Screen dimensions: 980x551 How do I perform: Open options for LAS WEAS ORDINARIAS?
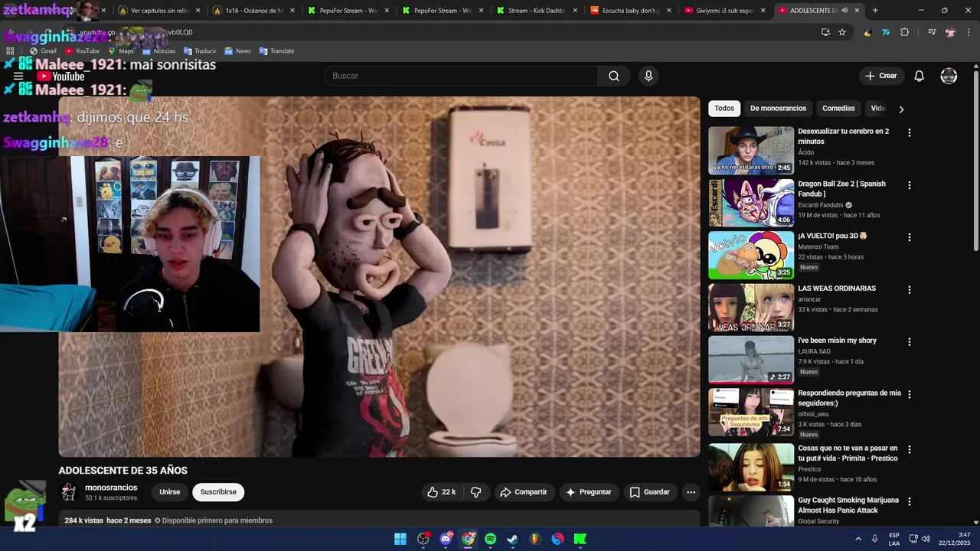(x=910, y=290)
